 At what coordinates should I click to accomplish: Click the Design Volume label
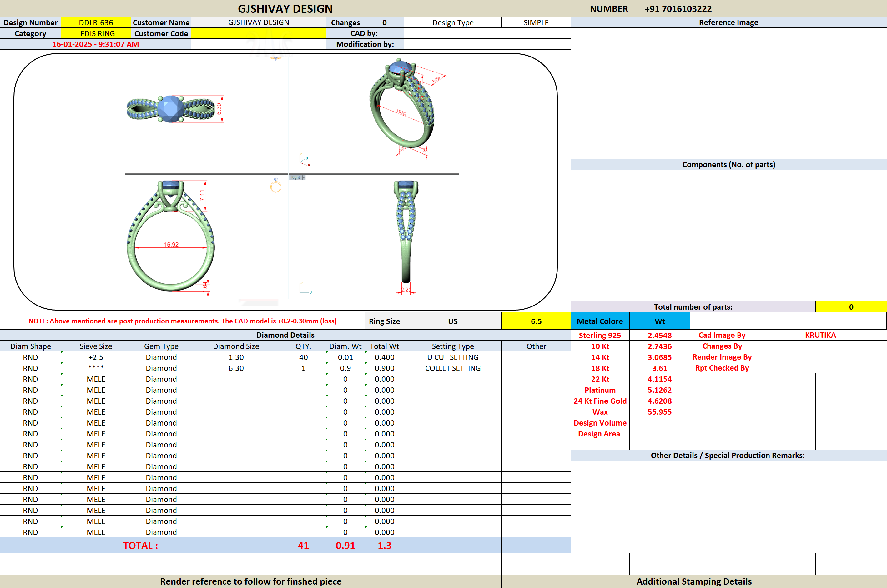coord(600,423)
